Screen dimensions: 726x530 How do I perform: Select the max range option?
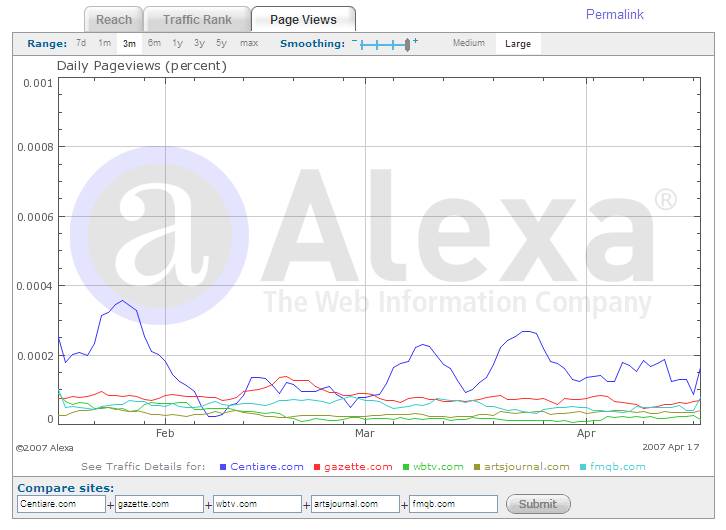pyautogui.click(x=249, y=43)
